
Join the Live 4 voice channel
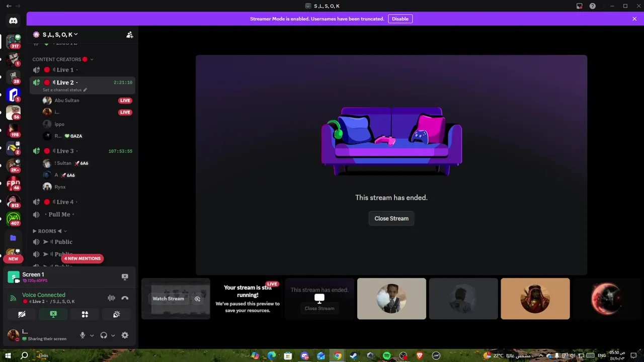[83, 202]
